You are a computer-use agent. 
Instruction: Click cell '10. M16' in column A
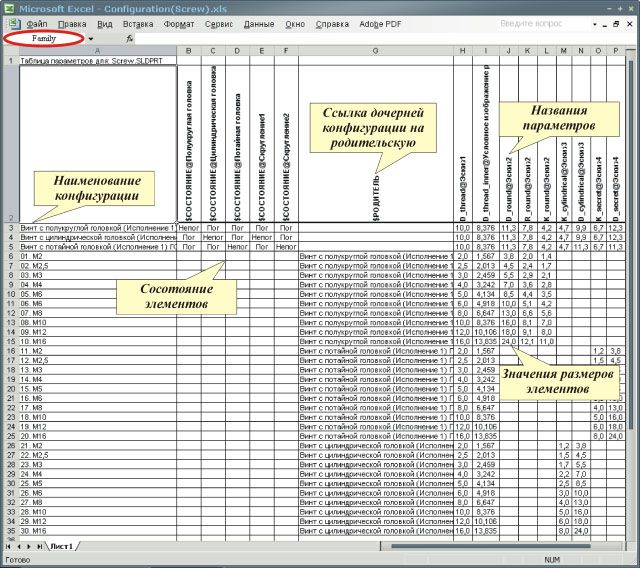click(x=98, y=341)
